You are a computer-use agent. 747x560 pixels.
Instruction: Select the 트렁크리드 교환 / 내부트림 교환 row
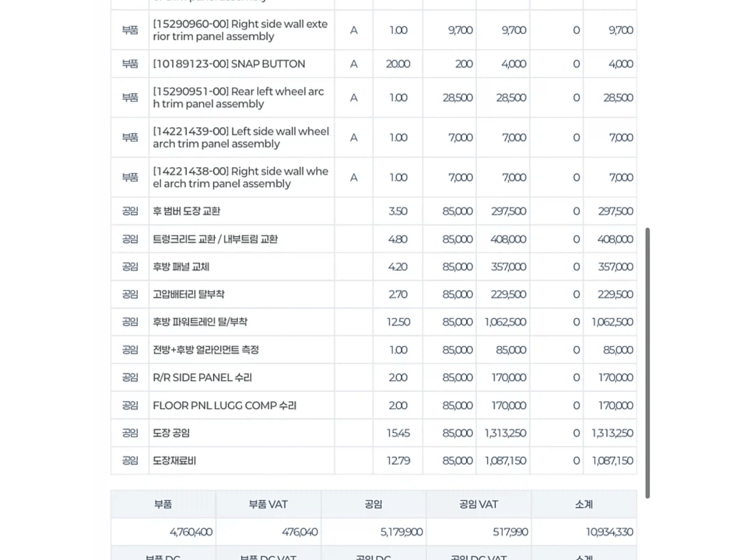tap(374, 239)
